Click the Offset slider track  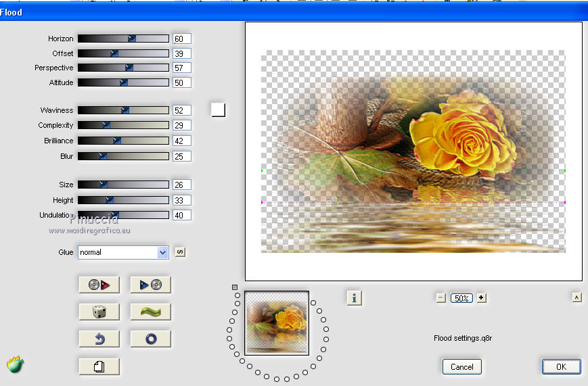click(123, 53)
